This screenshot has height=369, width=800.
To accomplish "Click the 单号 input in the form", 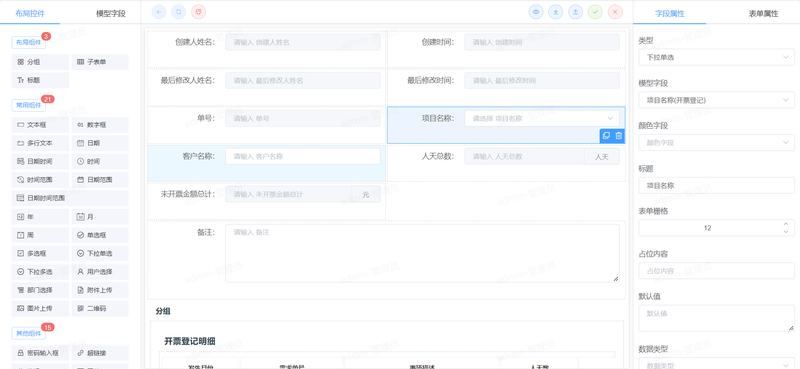I will point(303,118).
